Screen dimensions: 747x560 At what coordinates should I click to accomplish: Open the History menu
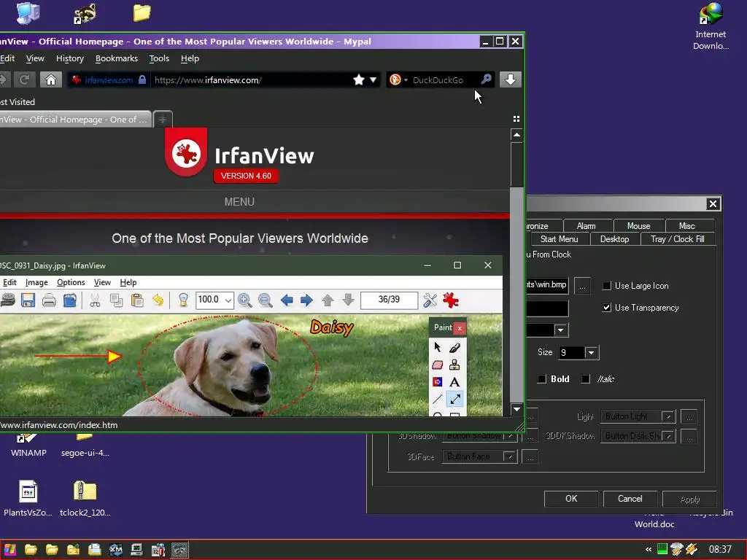(x=69, y=58)
